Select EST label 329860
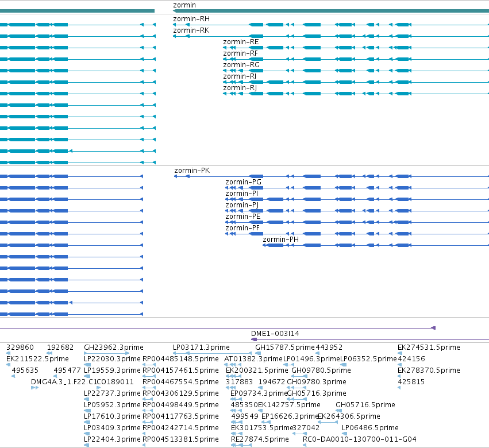This screenshot has height=448, width=489. pos(20,347)
